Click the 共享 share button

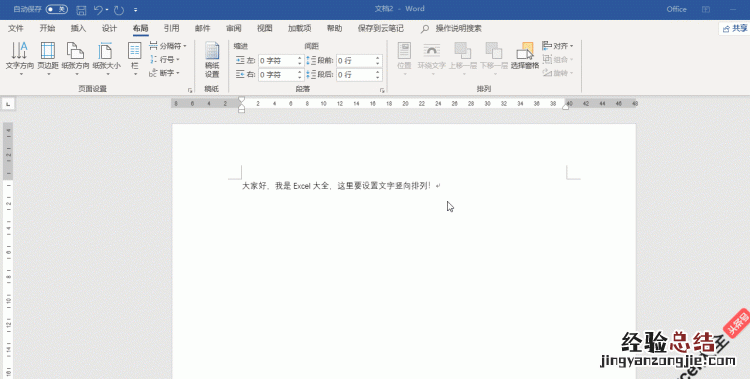[x=735, y=29]
